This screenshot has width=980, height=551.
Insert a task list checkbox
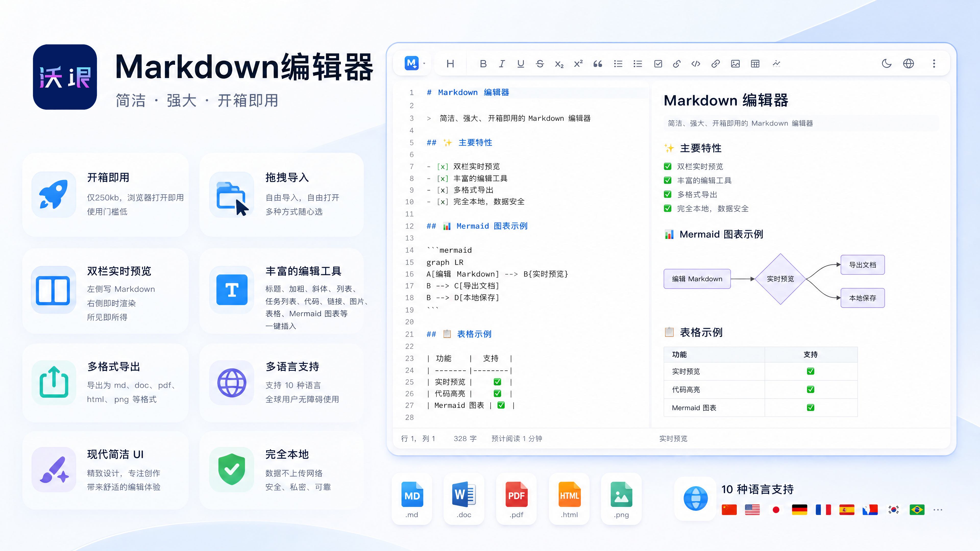(658, 64)
